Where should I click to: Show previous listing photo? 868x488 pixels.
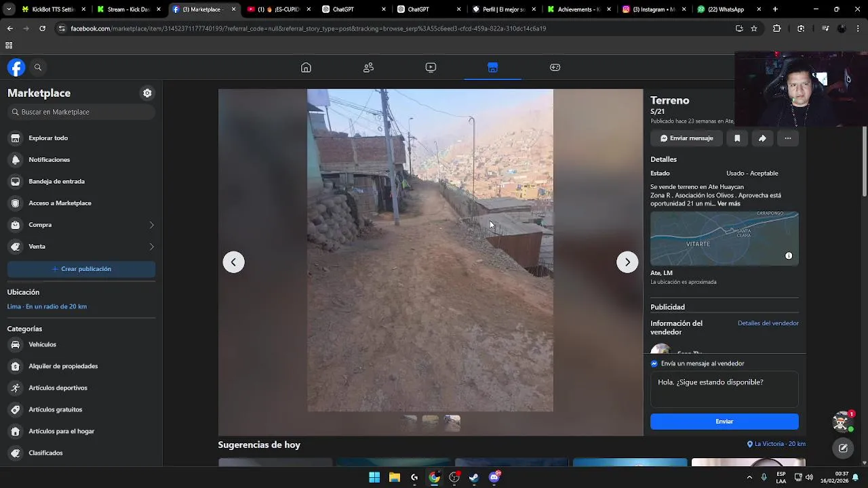[x=233, y=262]
